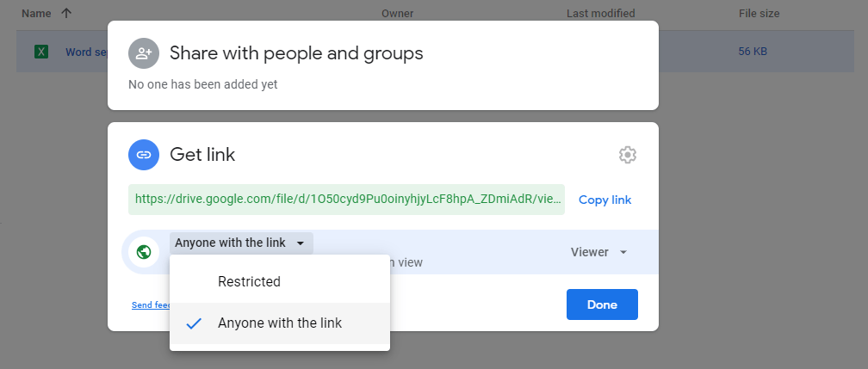The height and width of the screenshot is (369, 868).
Task: Click the green Excel file icon
Action: [40, 52]
